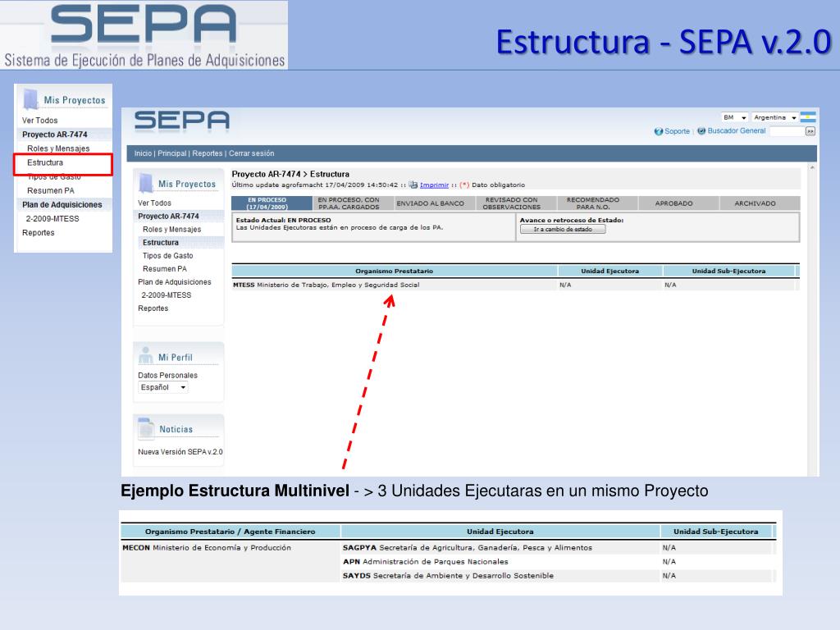Select the ENVIADO AL BANCO state tab
Viewport: 840px width, 630px height.
[x=435, y=203]
